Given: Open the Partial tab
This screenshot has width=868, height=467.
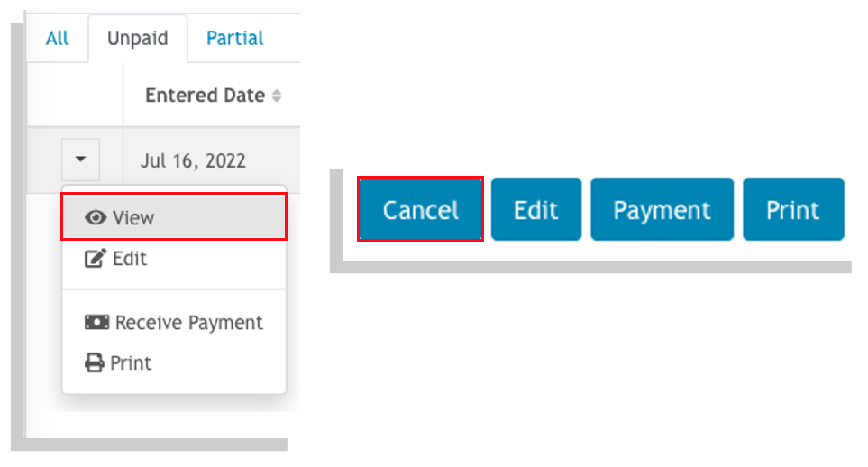Looking at the screenshot, I should [234, 38].
